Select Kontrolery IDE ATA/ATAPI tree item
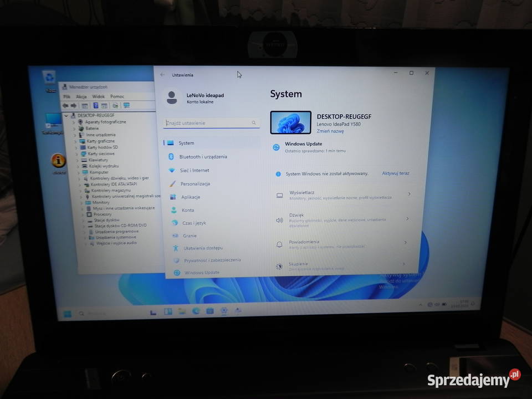Viewport: 532px width, 399px height. [x=114, y=184]
